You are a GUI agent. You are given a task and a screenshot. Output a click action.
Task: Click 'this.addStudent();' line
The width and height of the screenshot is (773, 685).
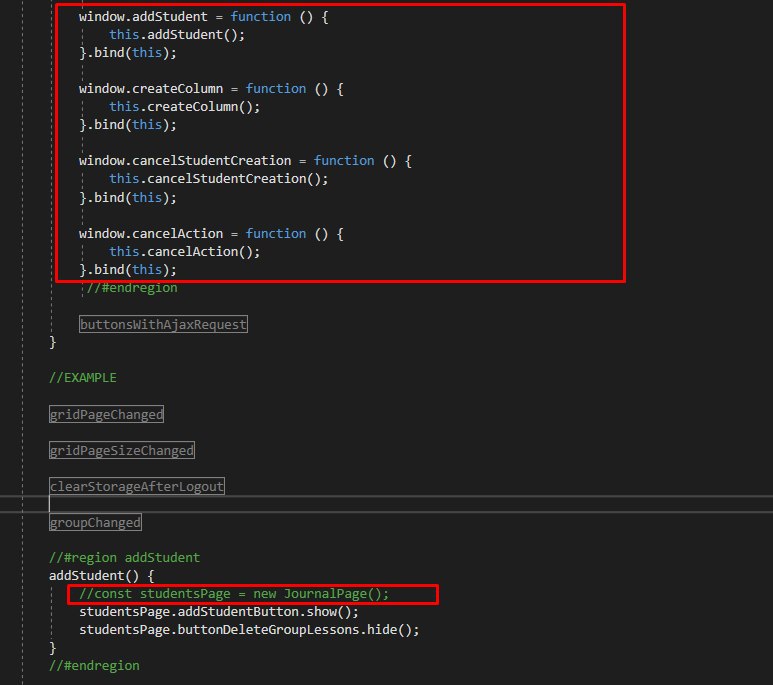176,35
